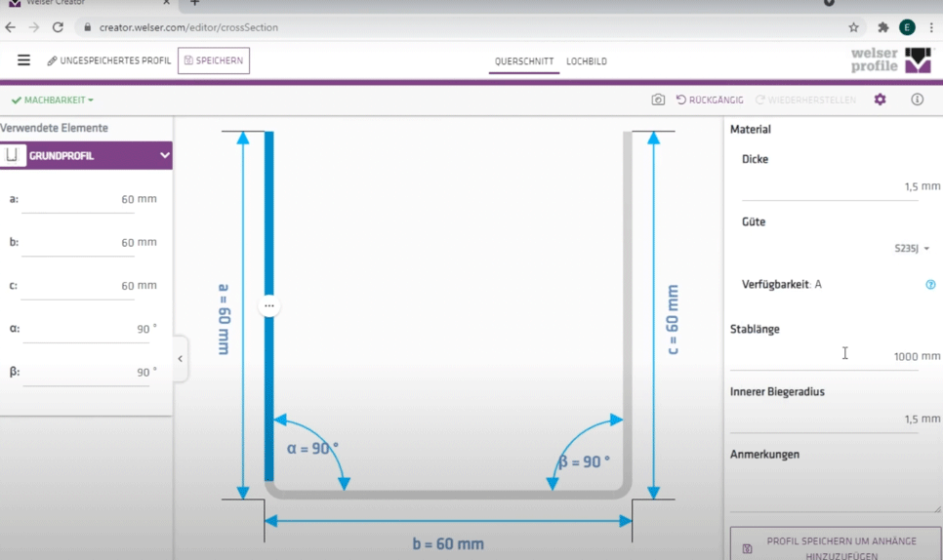Click the Verfügbarkeit help question icon
The image size is (943, 560).
pos(930,285)
